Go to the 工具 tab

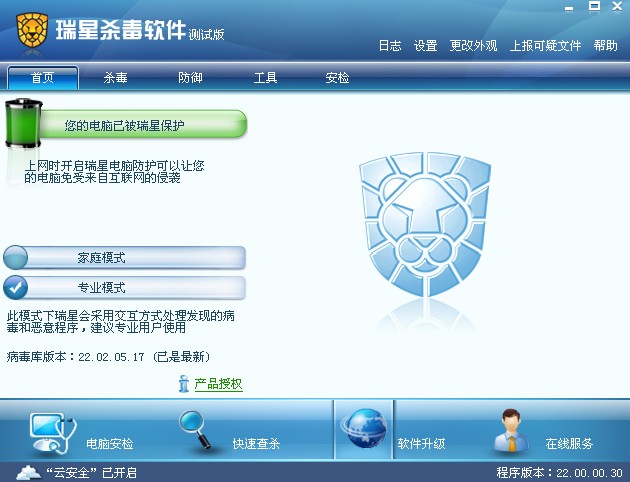tap(266, 78)
